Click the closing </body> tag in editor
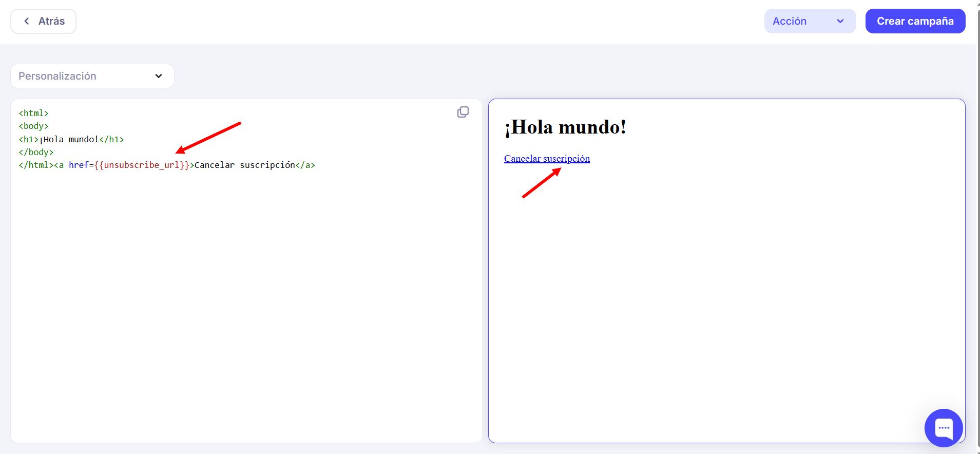 point(36,152)
